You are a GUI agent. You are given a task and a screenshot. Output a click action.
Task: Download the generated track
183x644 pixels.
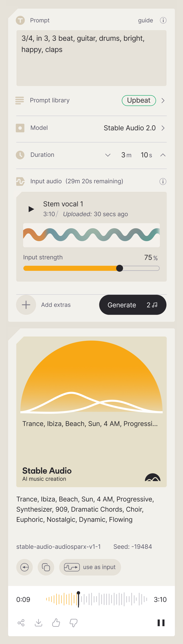pos(39,623)
